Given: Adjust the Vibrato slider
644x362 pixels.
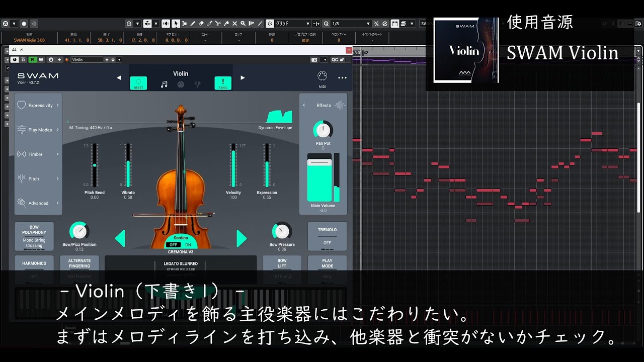Looking at the screenshot, I should pyautogui.click(x=128, y=165).
